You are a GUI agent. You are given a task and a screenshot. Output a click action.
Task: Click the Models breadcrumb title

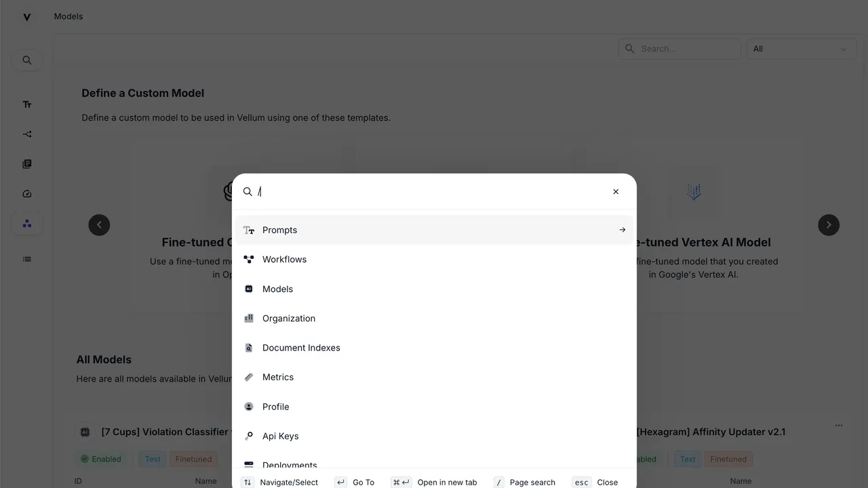68,16
